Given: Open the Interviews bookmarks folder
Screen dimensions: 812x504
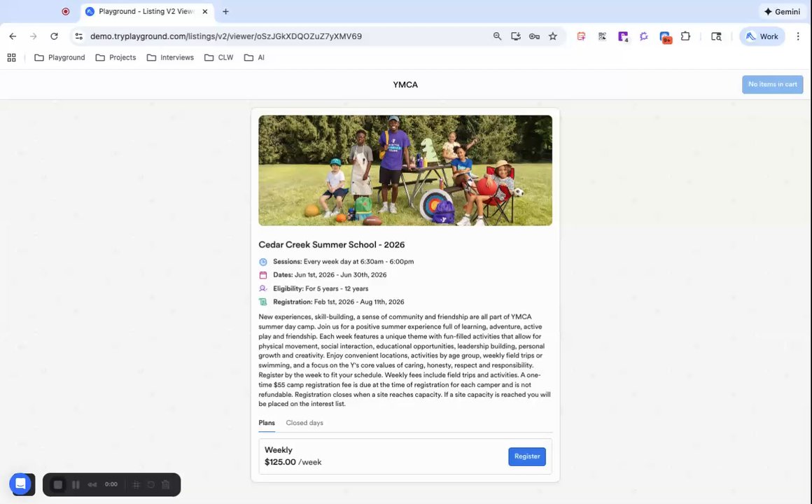Looking at the screenshot, I should 170,57.
